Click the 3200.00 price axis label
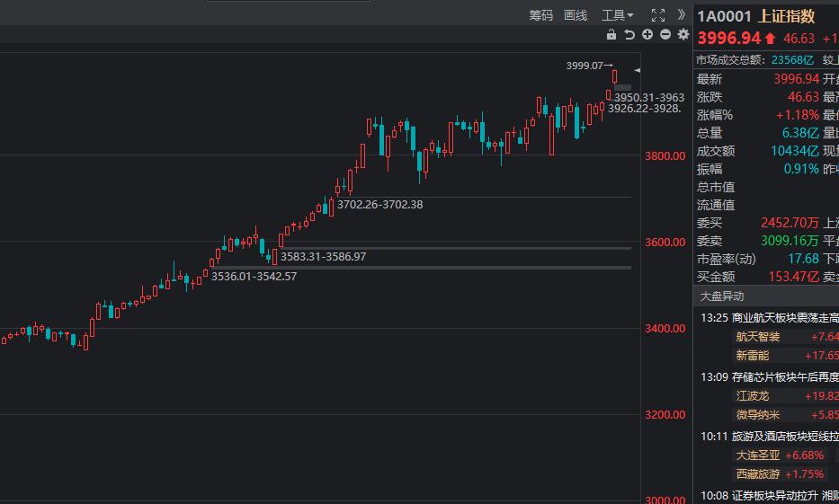The height and width of the screenshot is (504, 839). 665,415
